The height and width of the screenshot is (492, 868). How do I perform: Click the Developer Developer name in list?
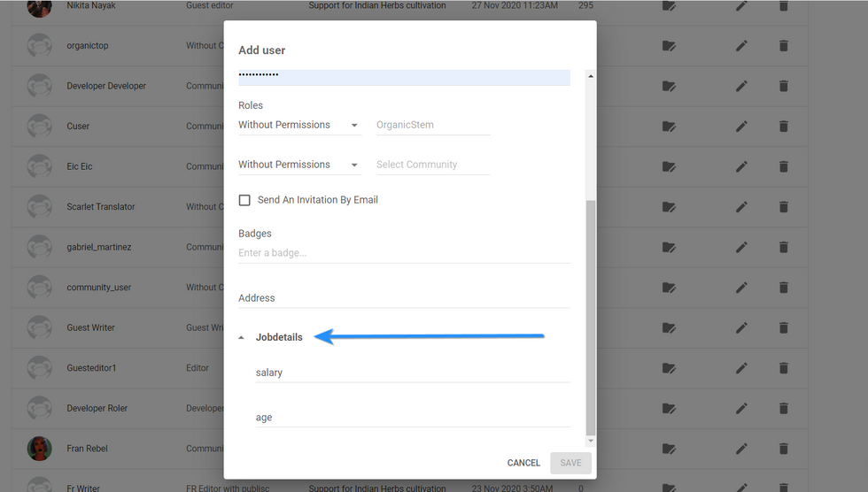click(106, 86)
